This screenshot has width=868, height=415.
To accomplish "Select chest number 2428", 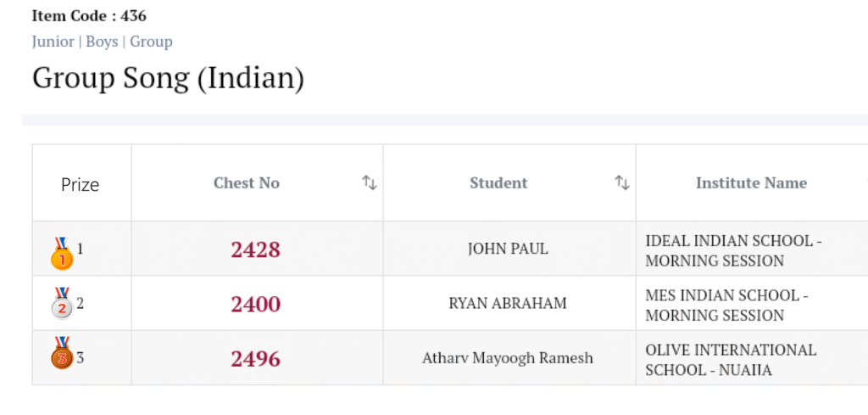I will [x=255, y=250].
